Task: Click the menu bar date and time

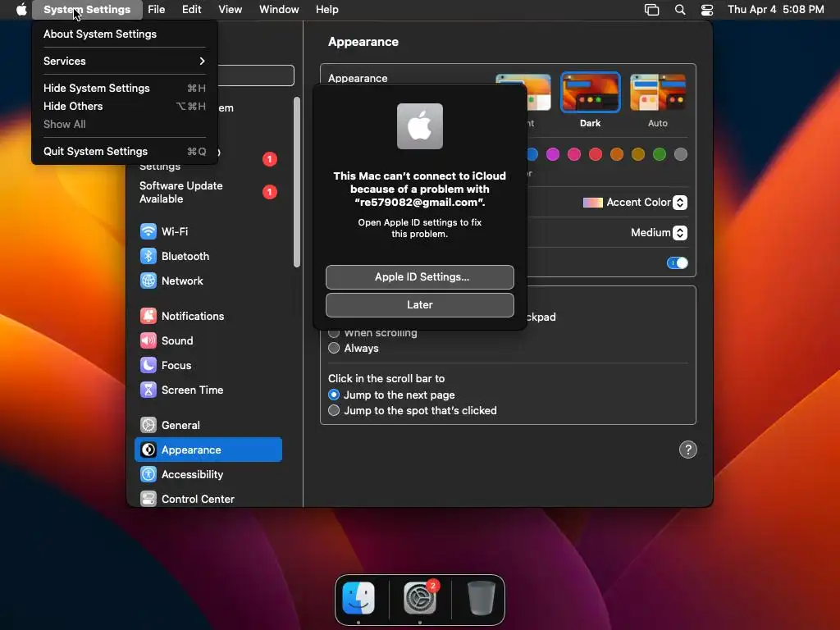Action: pyautogui.click(x=776, y=10)
